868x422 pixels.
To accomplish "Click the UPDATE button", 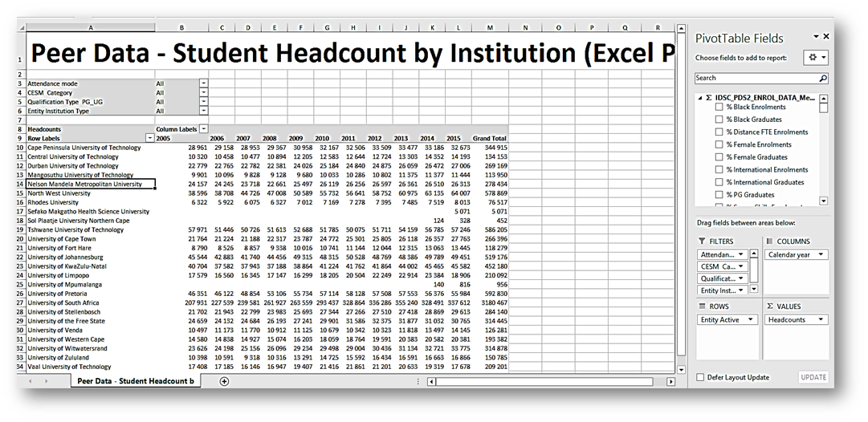I will click(813, 377).
